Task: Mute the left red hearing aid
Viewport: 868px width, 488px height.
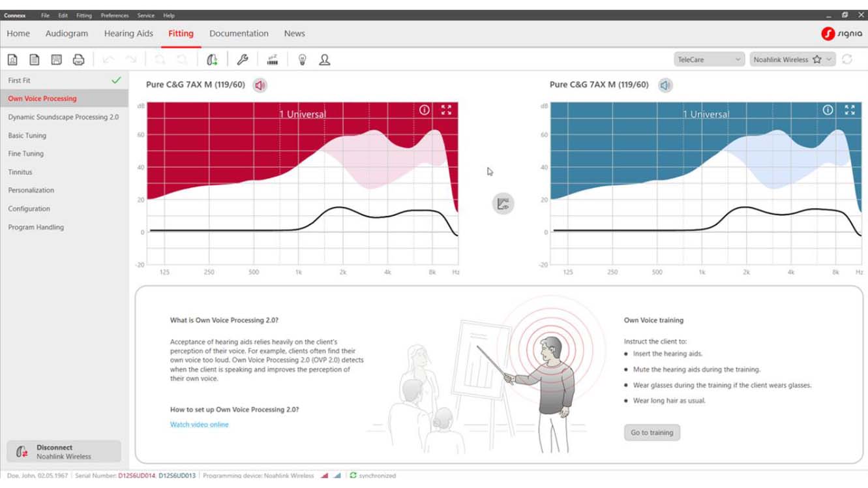Action: tap(260, 85)
